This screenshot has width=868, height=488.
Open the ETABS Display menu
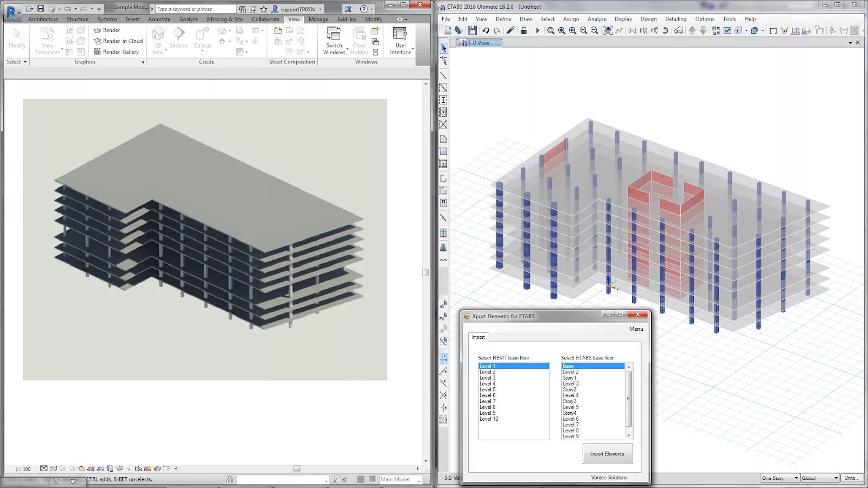click(623, 19)
